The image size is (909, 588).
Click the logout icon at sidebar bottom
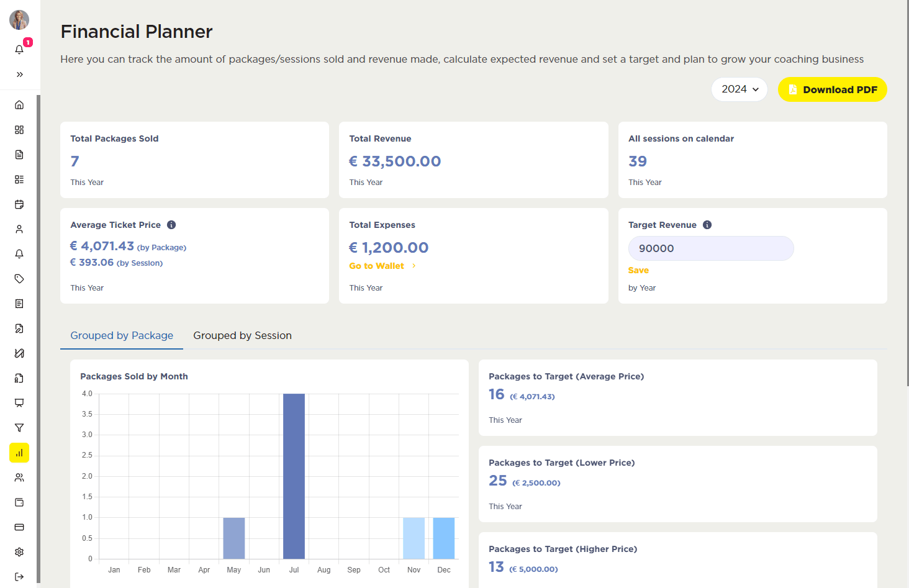click(19, 576)
